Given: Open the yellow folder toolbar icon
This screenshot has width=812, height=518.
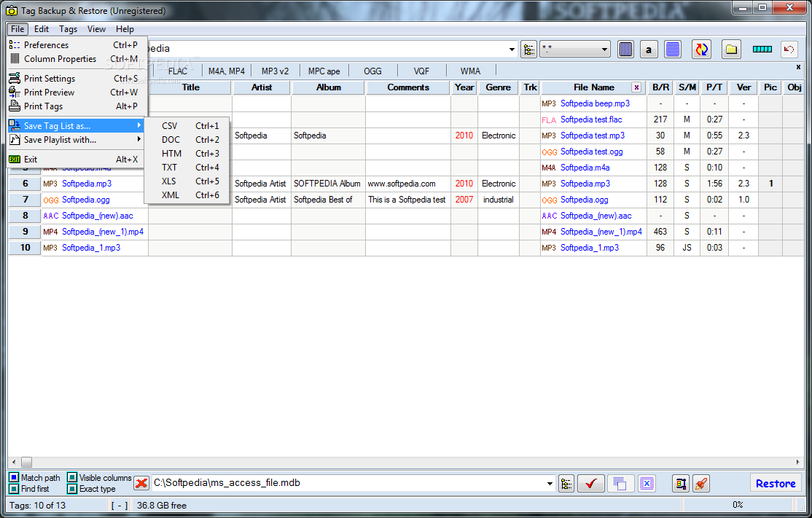Looking at the screenshot, I should pyautogui.click(x=731, y=50).
